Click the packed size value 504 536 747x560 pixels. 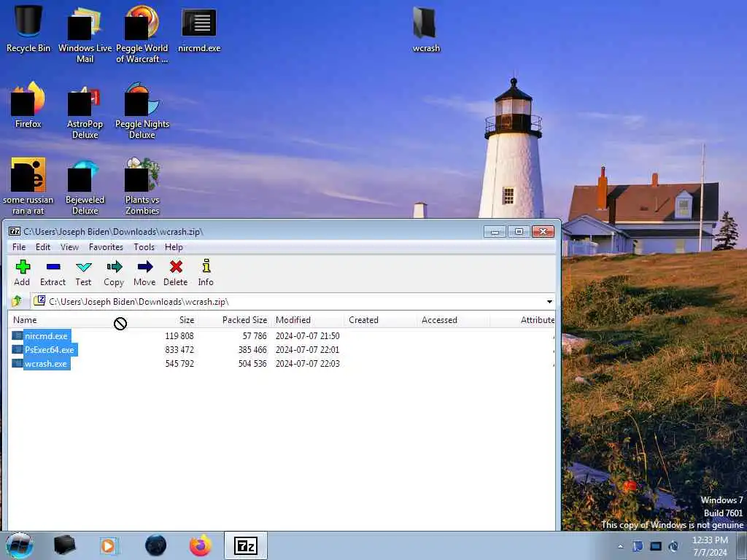(x=252, y=363)
